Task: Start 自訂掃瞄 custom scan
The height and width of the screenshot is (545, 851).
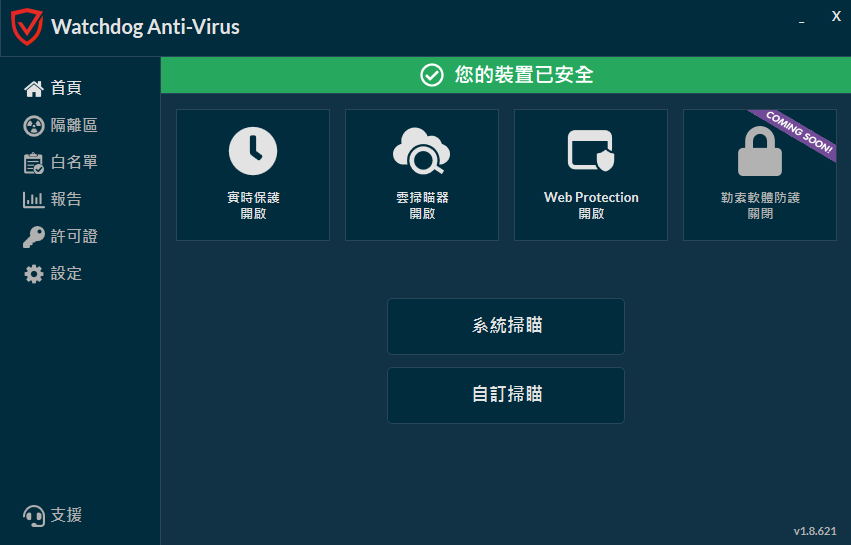Action: point(506,395)
